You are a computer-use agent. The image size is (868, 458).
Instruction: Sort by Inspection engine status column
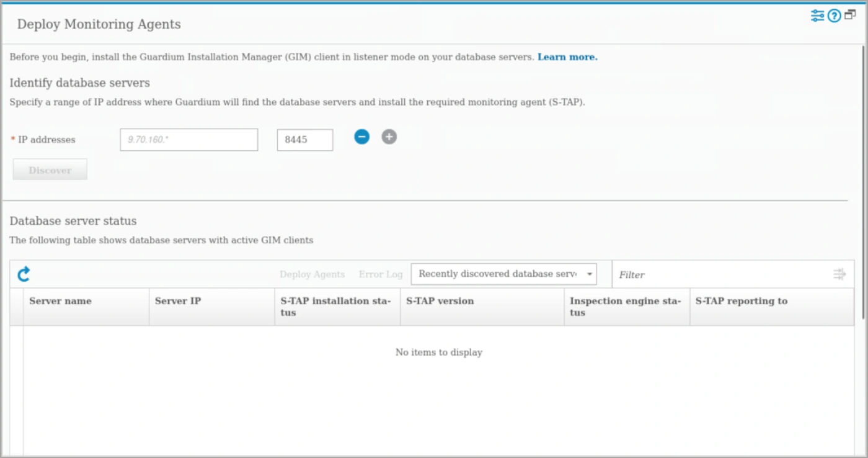[627, 307]
